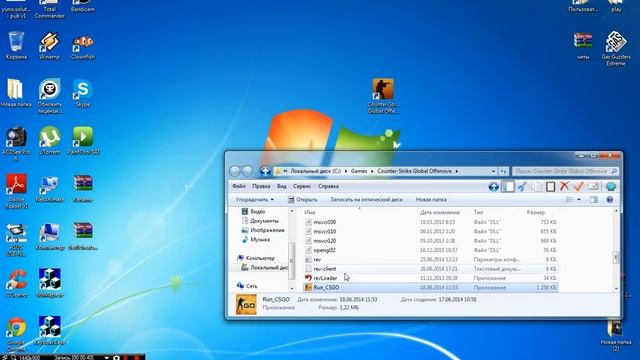Image resolution: width=640 pixels, height=360 pixels.
Task: Open the yellow Новая папка folder on the desktop
Action: coord(16,93)
